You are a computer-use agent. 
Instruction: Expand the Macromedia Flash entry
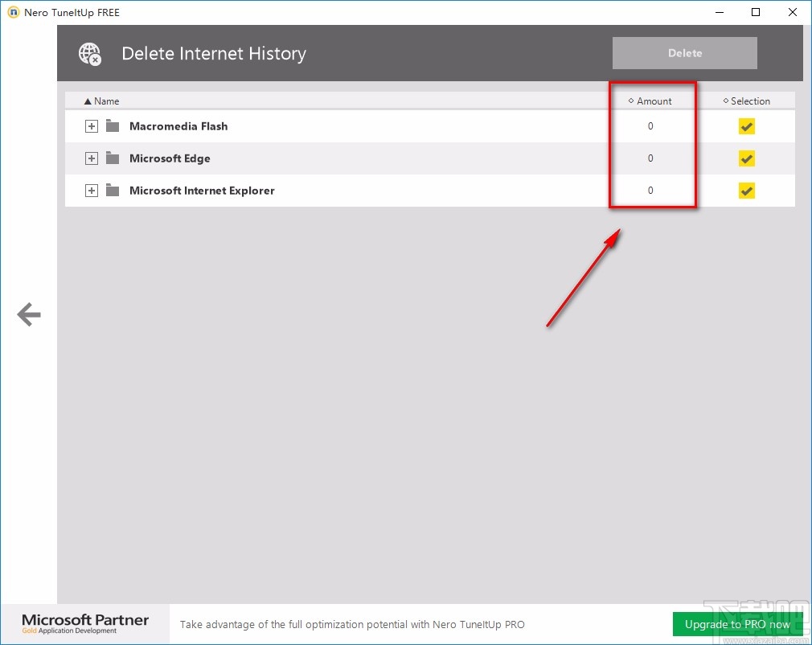91,126
